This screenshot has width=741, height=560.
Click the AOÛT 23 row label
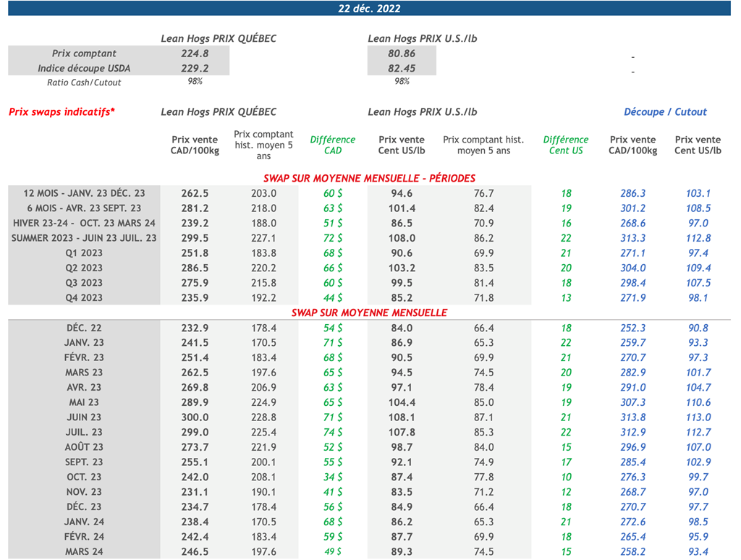[84, 447]
